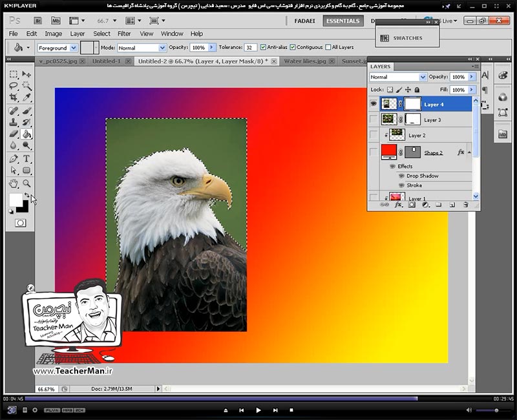Open the Image menu
Viewport: 517px width, 420px height.
[54, 34]
